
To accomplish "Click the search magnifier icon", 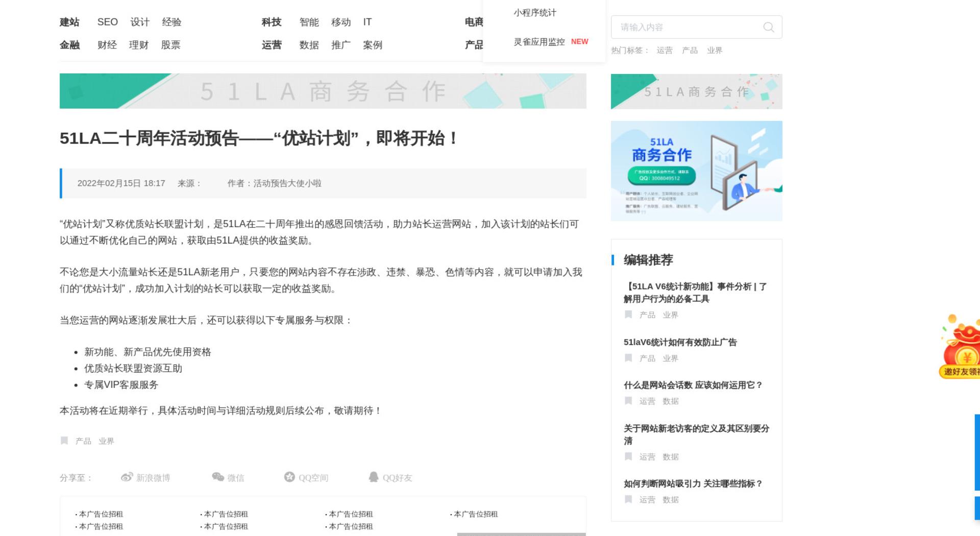I will (768, 27).
